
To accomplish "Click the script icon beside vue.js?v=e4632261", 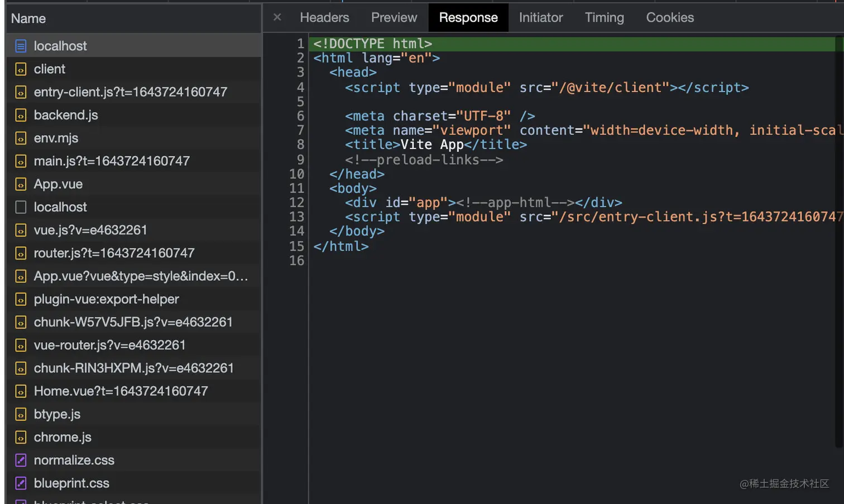I will 21,230.
